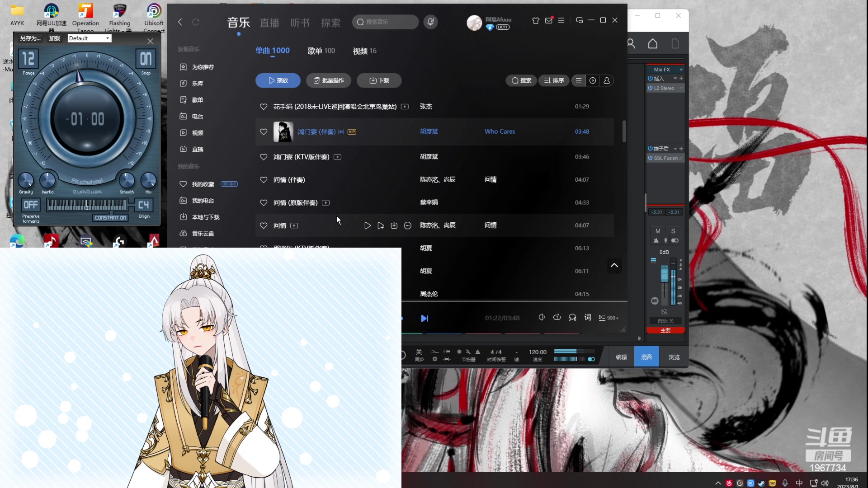
Task: Click the voice recognition icon beside search
Action: coord(430,22)
